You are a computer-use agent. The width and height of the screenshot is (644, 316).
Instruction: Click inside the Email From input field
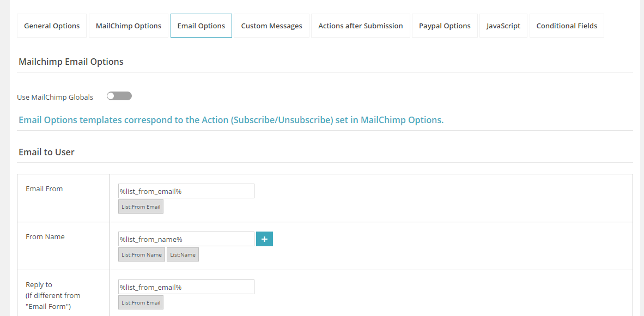pos(186,191)
